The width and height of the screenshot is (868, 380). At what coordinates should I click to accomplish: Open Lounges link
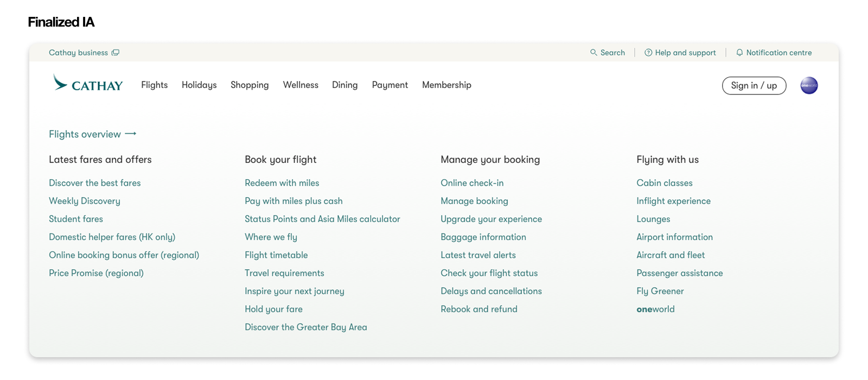[654, 219]
